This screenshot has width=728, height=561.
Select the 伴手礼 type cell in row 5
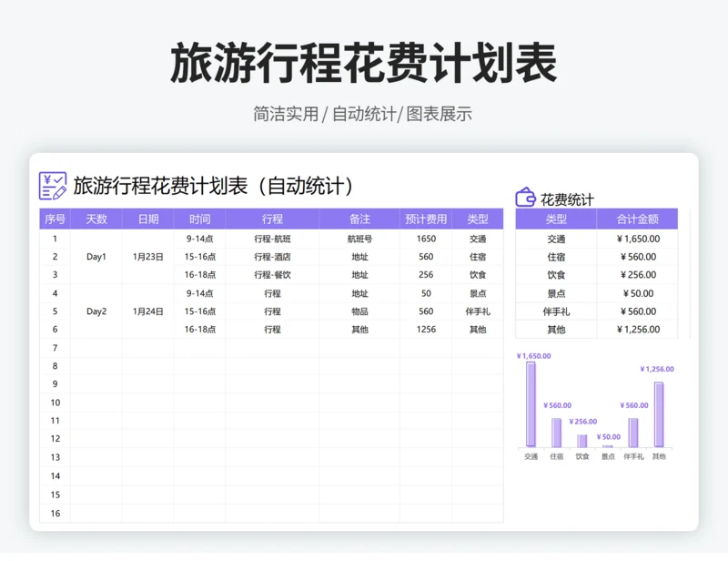coord(477,311)
